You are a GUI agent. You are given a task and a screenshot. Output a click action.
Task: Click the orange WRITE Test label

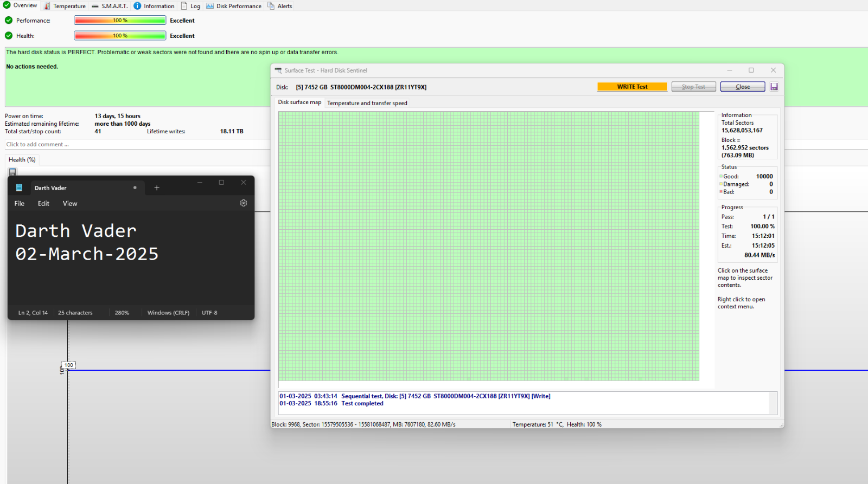click(x=632, y=87)
